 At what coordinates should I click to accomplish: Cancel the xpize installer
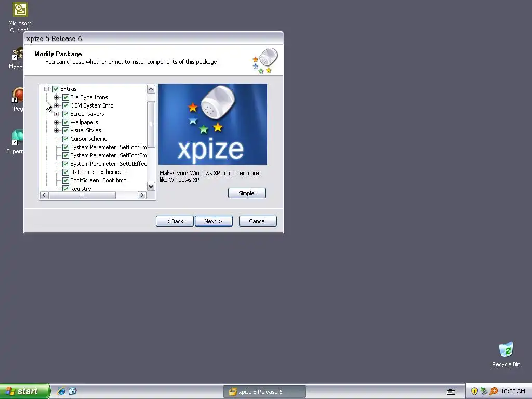[x=258, y=221]
